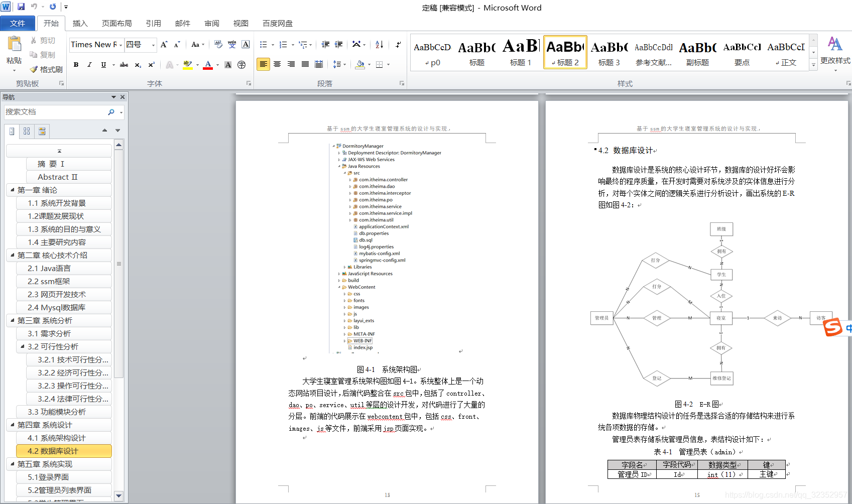The image size is (852, 504).
Task: Switch to headings view in navigation pane
Action: point(12,131)
